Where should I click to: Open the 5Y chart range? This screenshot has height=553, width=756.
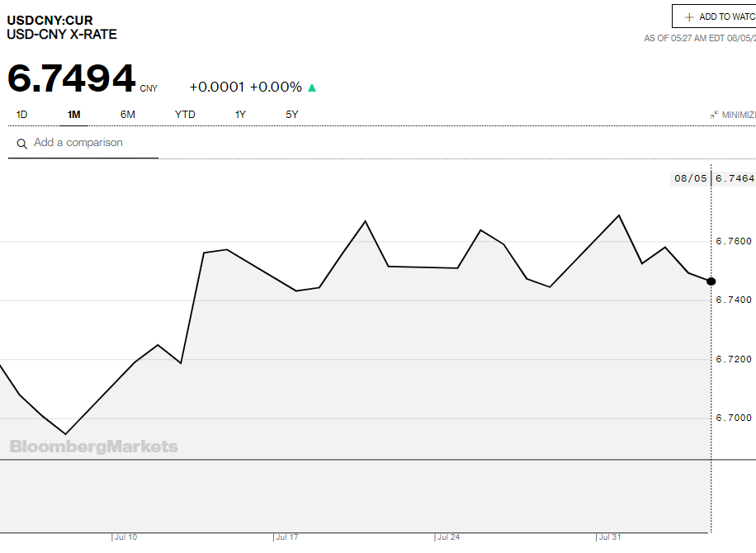pos(292,115)
